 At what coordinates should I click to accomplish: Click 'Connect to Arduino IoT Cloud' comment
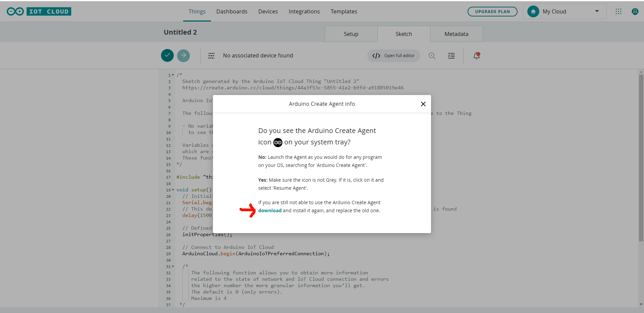point(228,247)
